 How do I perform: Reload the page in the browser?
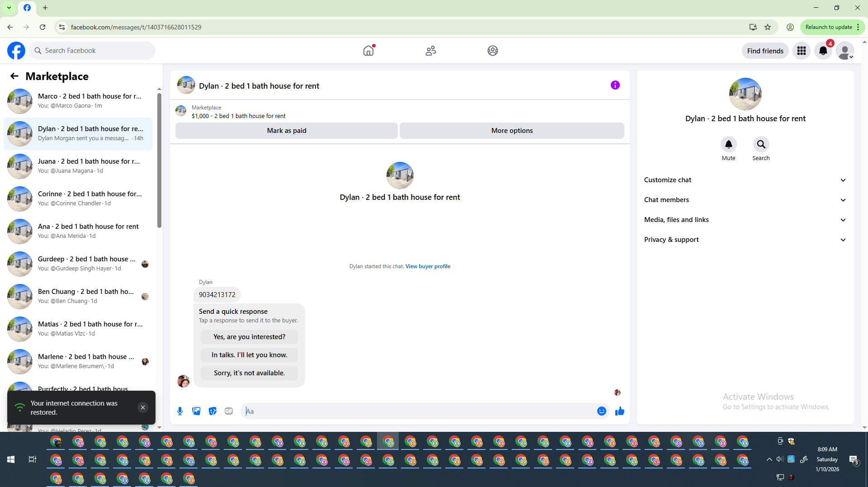(42, 27)
